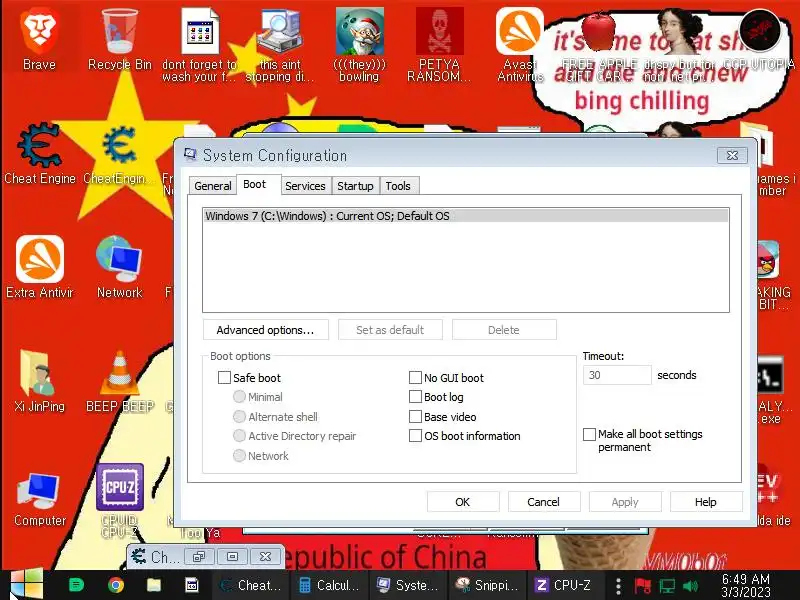Open the calendar-style pinned taskbar icon
This screenshot has height=600, width=800.
pyautogui.click(x=192, y=585)
